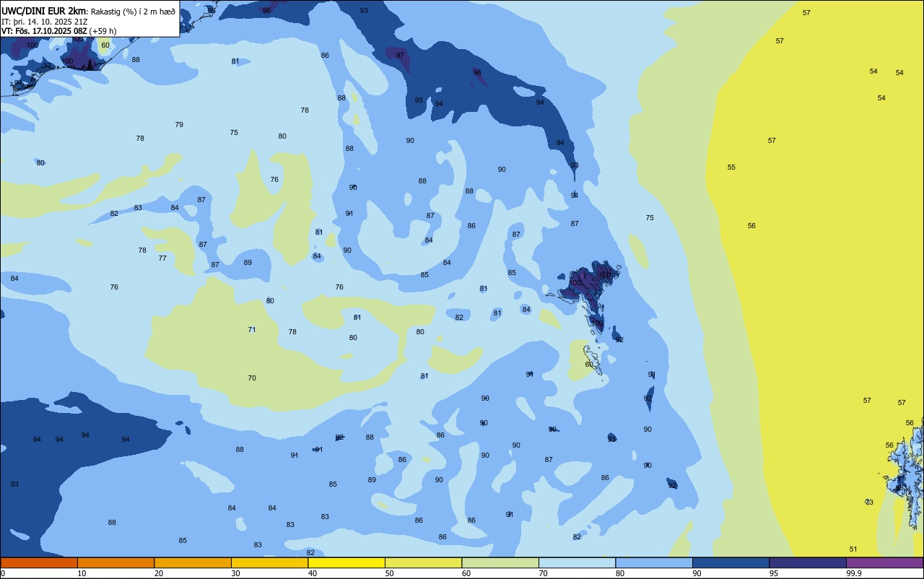
Task: Click the 'UWC/DINI EUR 2km' title text
Action: [x=43, y=11]
